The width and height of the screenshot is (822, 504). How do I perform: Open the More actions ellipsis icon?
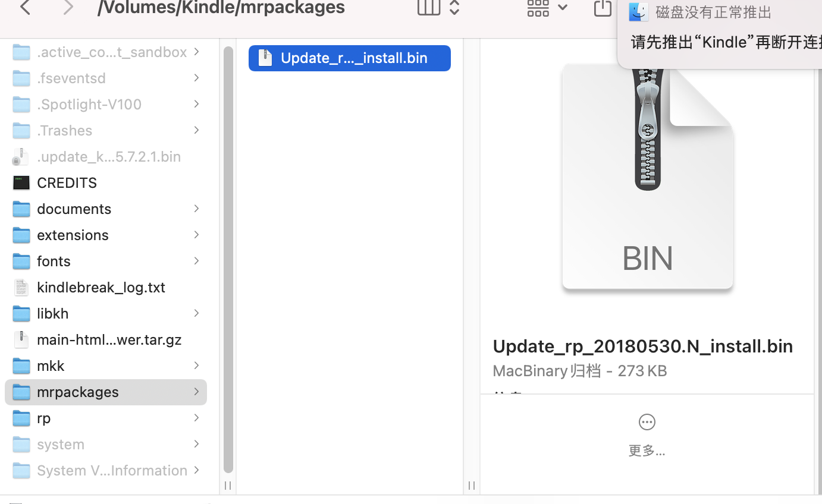[647, 422]
